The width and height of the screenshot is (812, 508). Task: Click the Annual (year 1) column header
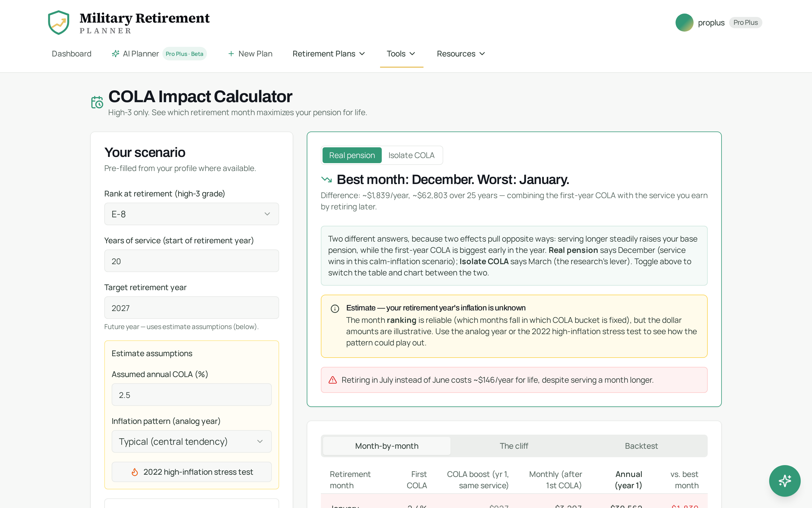coord(628,480)
